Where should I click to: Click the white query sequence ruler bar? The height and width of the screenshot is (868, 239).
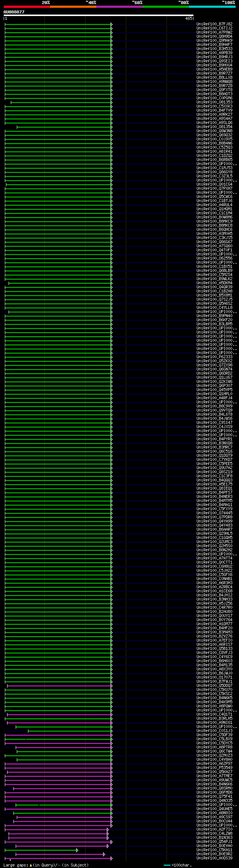(98, 15)
